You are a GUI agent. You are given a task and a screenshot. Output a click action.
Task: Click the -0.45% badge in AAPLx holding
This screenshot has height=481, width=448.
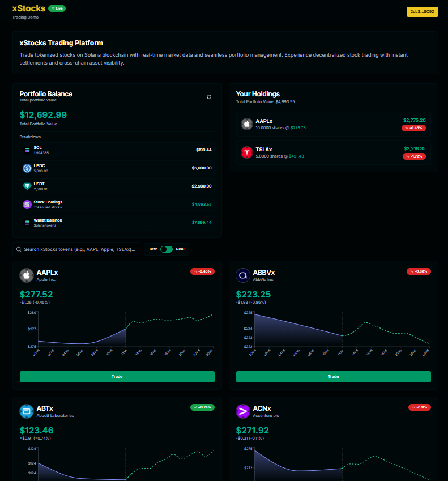tap(413, 128)
